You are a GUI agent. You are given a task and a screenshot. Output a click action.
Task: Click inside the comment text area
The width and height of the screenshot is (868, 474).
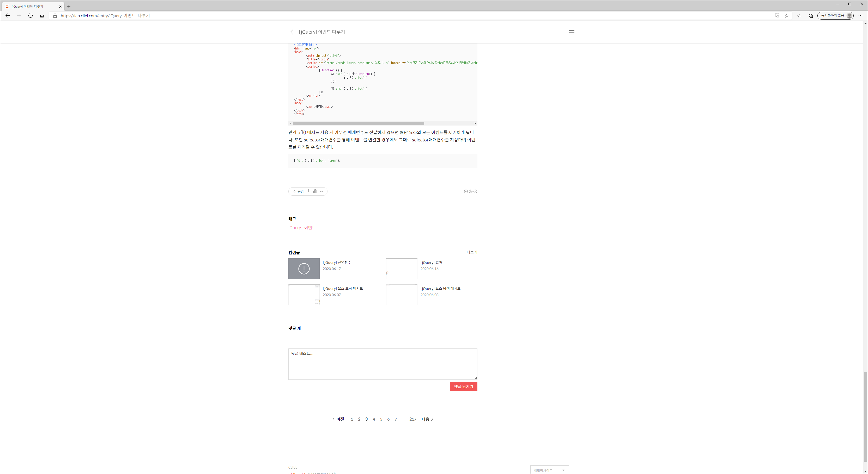point(383,364)
